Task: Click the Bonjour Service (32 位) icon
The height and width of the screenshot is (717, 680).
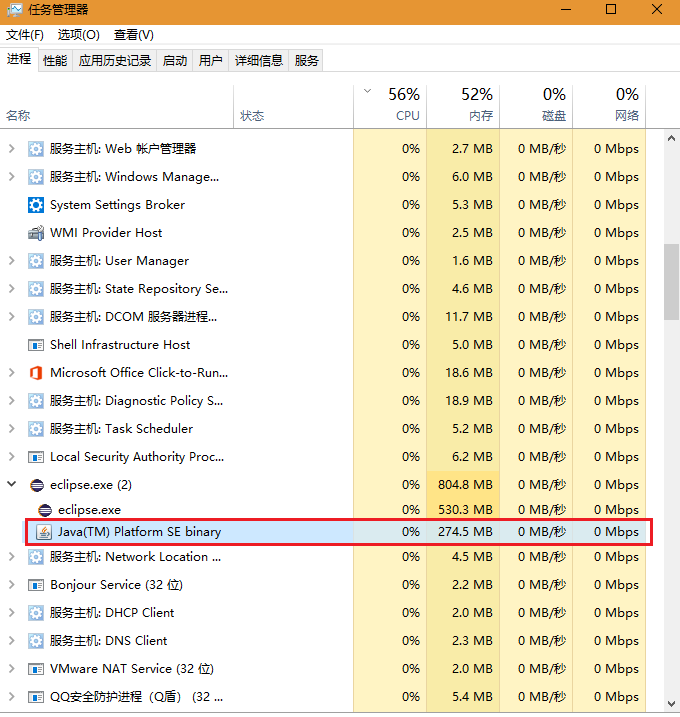Action: click(x=36, y=585)
